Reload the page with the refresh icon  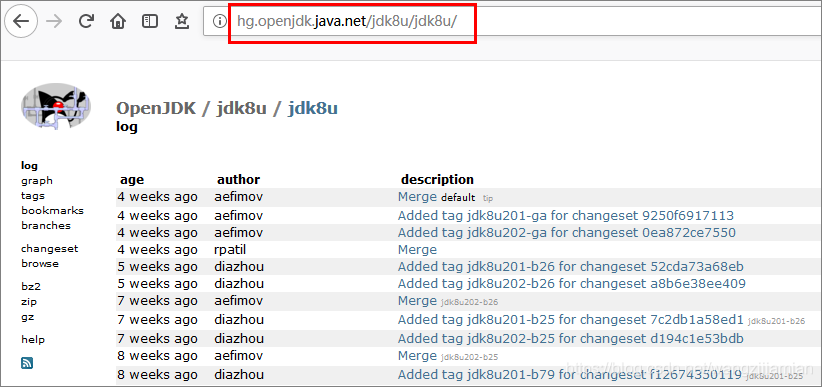coord(86,21)
